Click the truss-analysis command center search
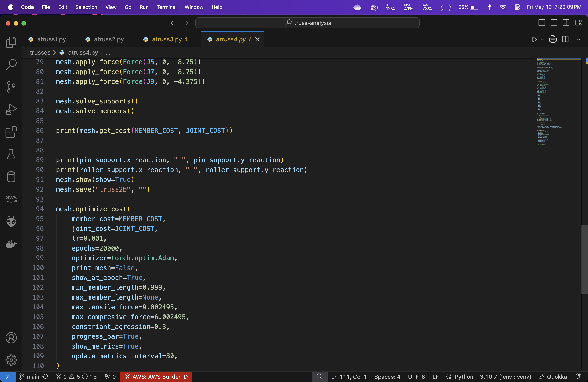This screenshot has width=588, height=382. click(x=307, y=23)
